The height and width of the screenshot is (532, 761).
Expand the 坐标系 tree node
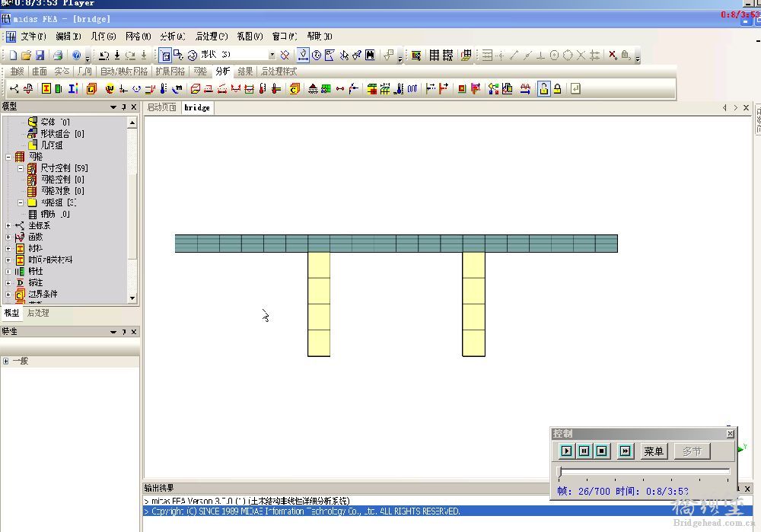(8, 226)
